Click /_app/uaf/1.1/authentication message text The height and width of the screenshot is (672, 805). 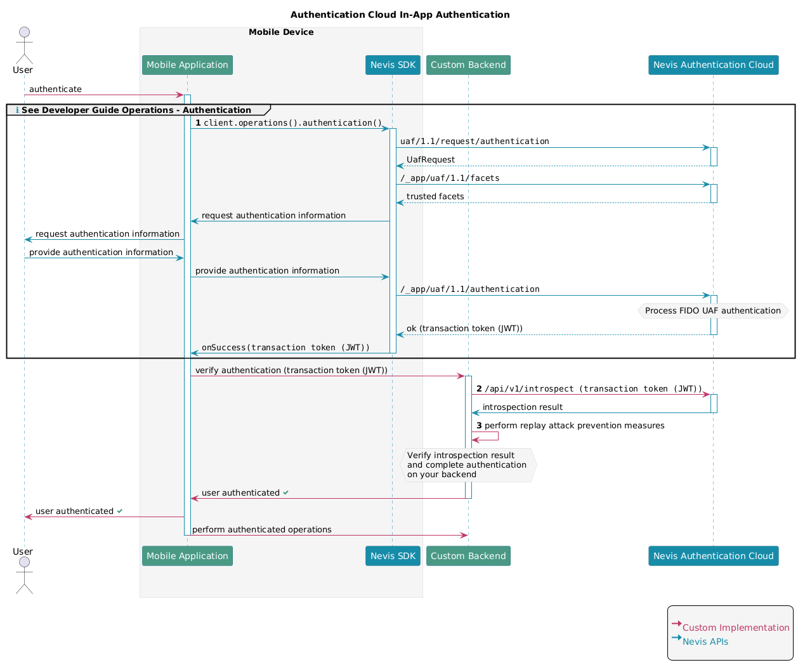click(x=469, y=289)
